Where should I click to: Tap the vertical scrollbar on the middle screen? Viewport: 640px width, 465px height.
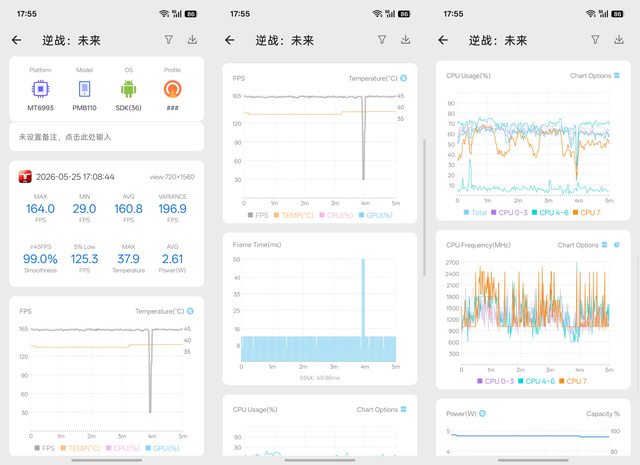pos(424,208)
